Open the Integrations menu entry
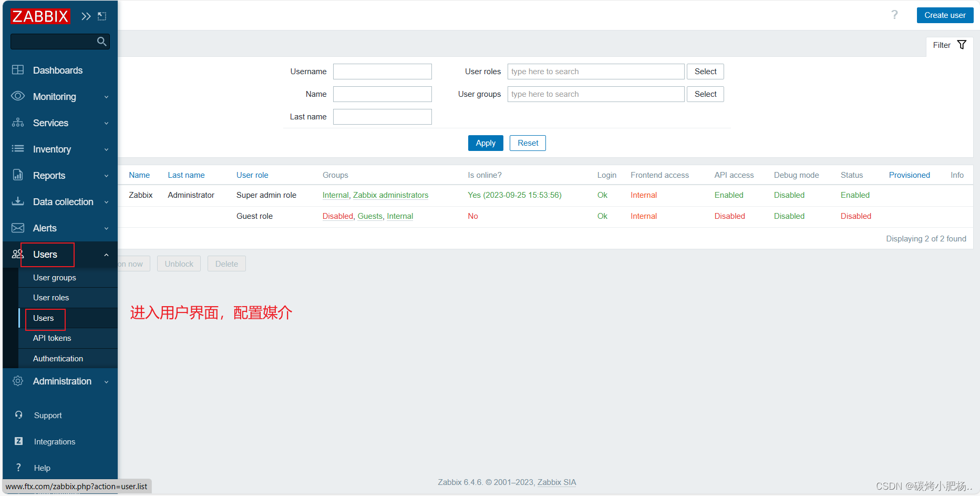The height and width of the screenshot is (496, 980). point(60,441)
